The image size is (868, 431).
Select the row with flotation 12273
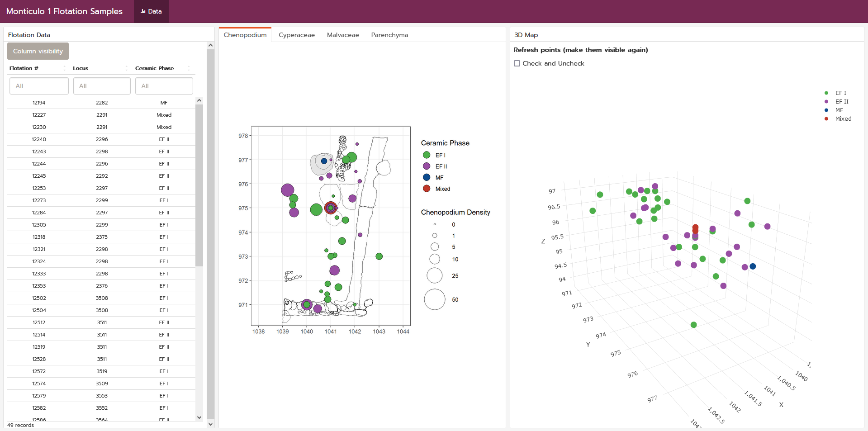coord(101,200)
